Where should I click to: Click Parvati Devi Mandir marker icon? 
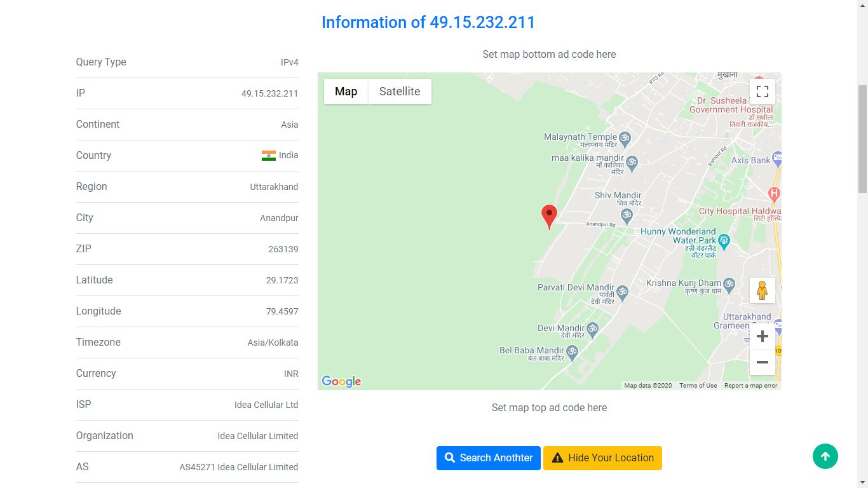tap(623, 292)
